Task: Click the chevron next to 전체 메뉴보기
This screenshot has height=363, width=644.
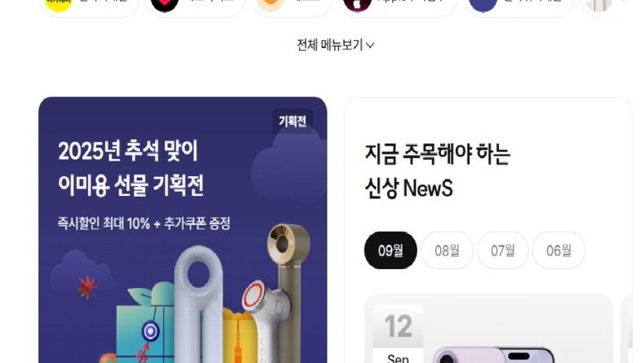Action: click(369, 45)
